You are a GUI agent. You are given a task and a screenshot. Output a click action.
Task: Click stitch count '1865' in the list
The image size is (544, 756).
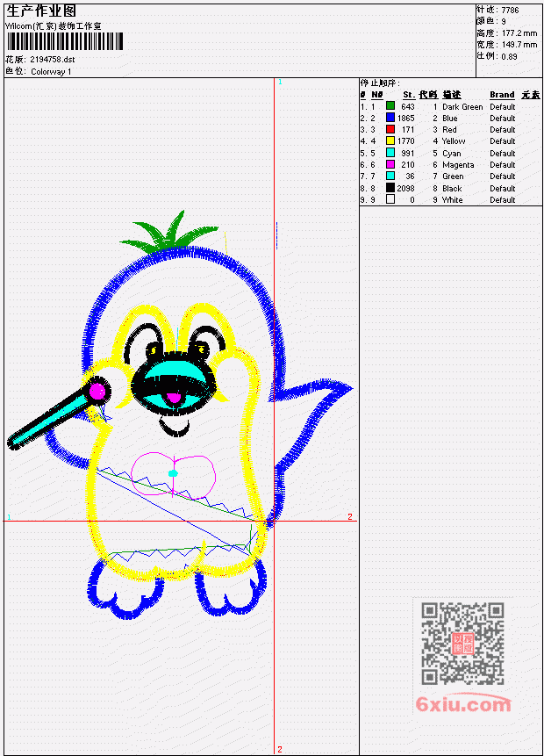(x=405, y=119)
